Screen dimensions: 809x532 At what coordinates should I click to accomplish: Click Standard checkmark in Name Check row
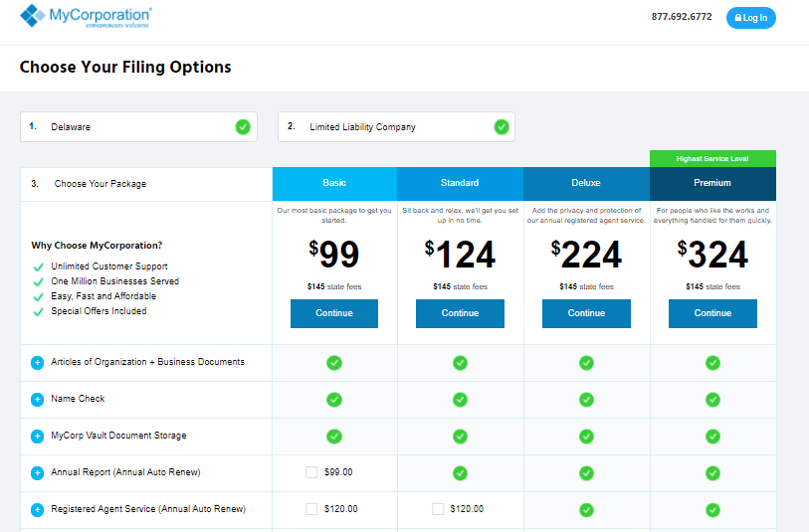[460, 400]
